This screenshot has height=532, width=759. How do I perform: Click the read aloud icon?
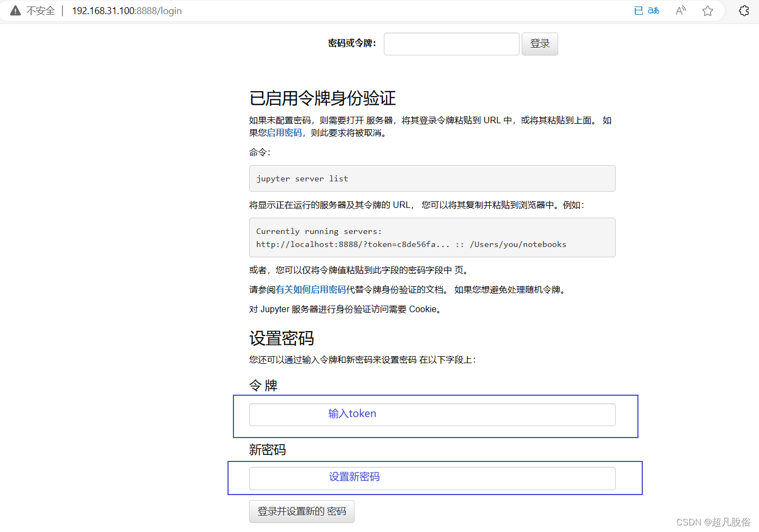pyautogui.click(x=681, y=10)
